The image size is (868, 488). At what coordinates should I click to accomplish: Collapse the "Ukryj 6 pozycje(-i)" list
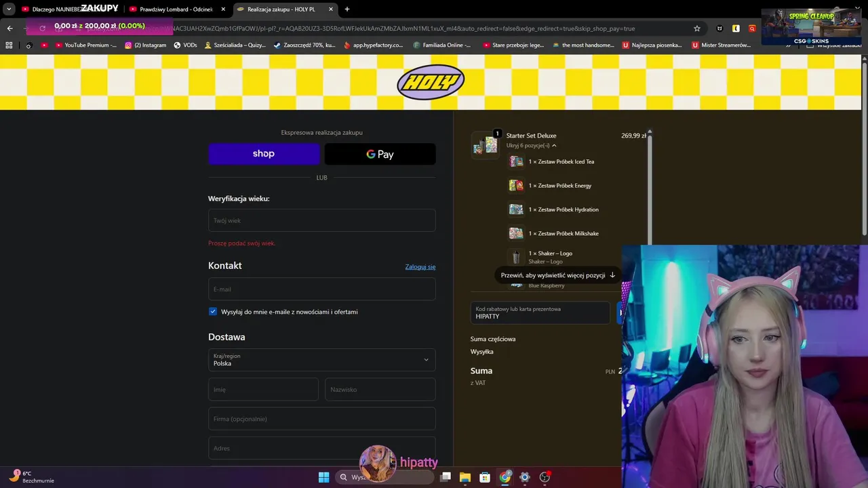click(x=531, y=146)
